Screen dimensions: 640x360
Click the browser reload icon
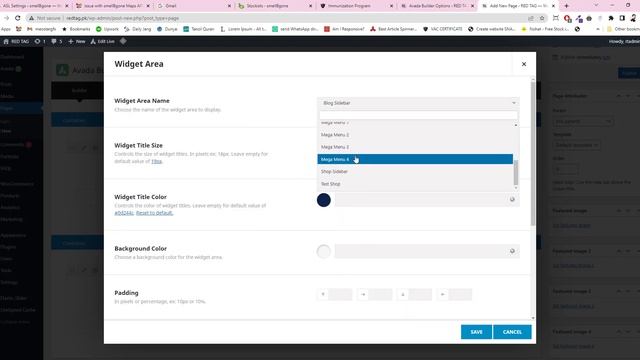(x=18, y=18)
